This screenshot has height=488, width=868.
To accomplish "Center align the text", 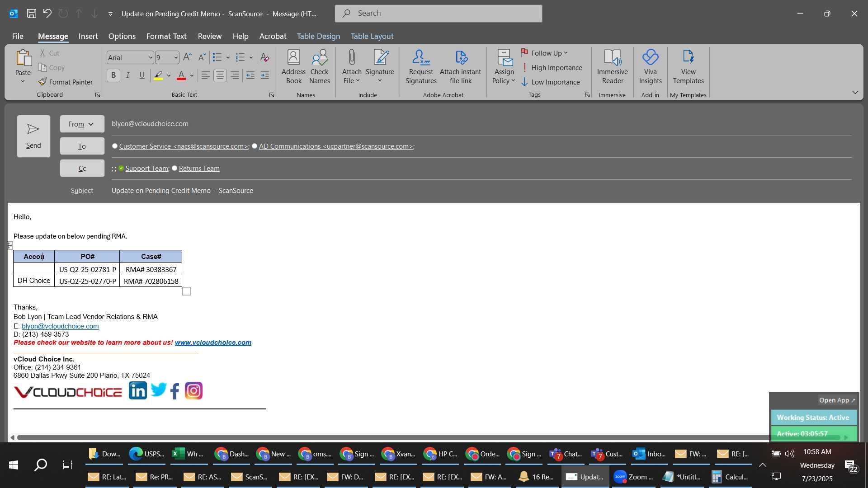I will point(220,75).
